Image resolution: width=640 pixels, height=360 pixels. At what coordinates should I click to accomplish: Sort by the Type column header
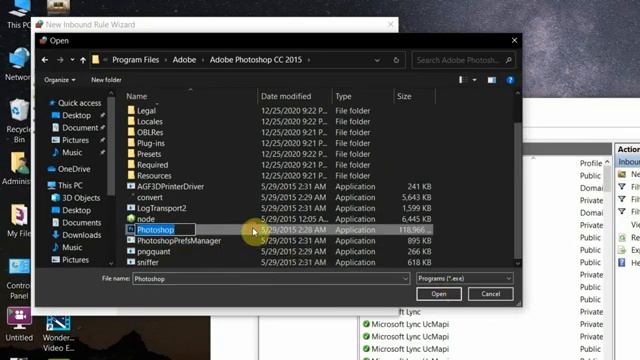click(x=343, y=96)
